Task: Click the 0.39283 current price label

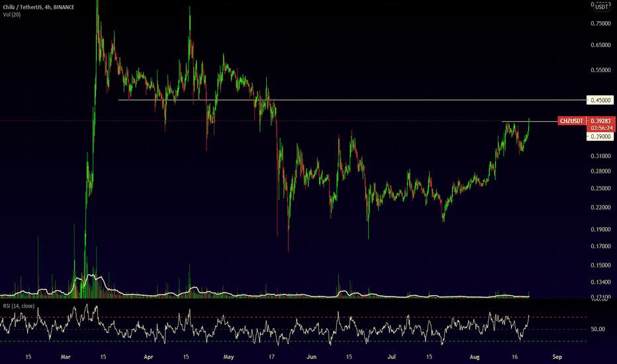Action: [x=600, y=121]
